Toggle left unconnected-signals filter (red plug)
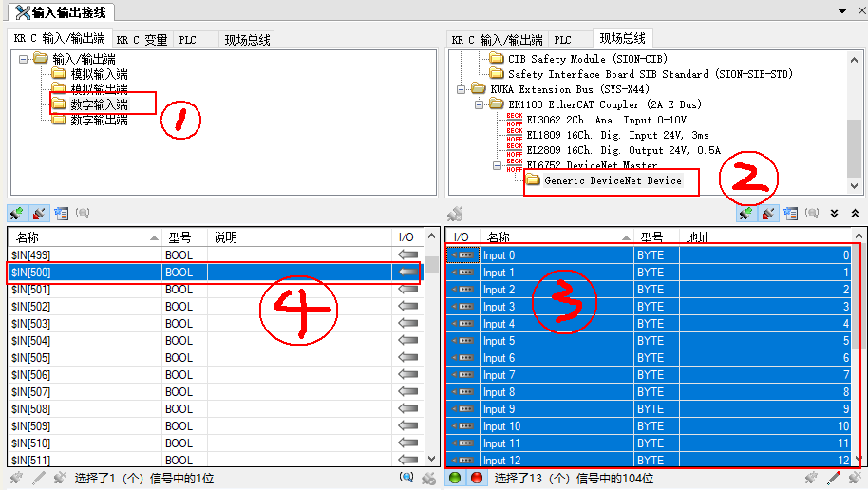868x490 pixels. pos(39,213)
